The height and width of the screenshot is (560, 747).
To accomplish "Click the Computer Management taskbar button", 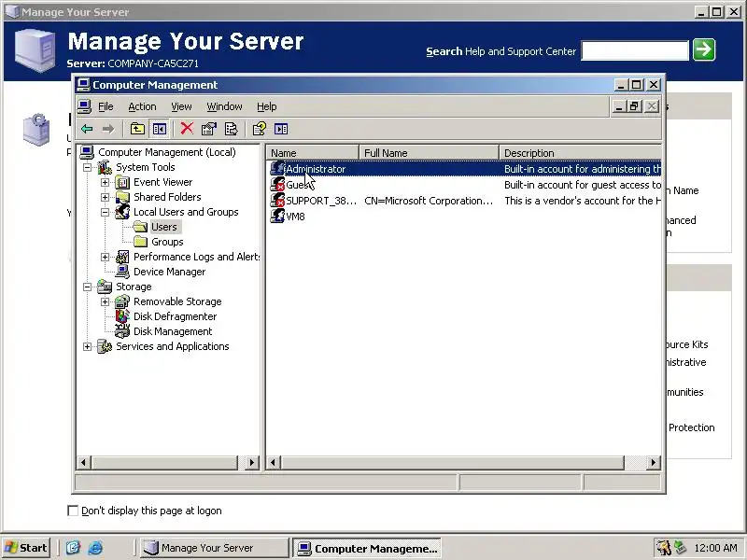I will point(367,548).
